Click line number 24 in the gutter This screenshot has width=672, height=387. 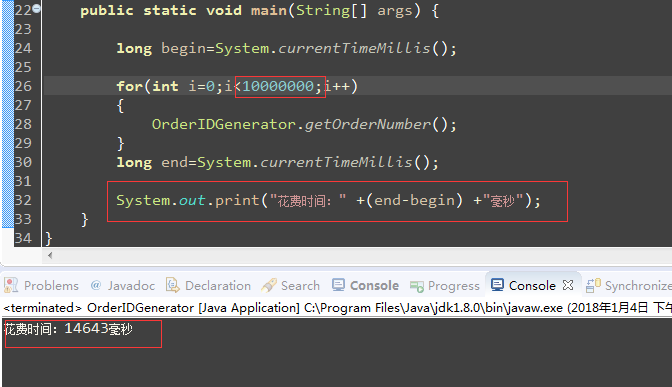(x=23, y=48)
